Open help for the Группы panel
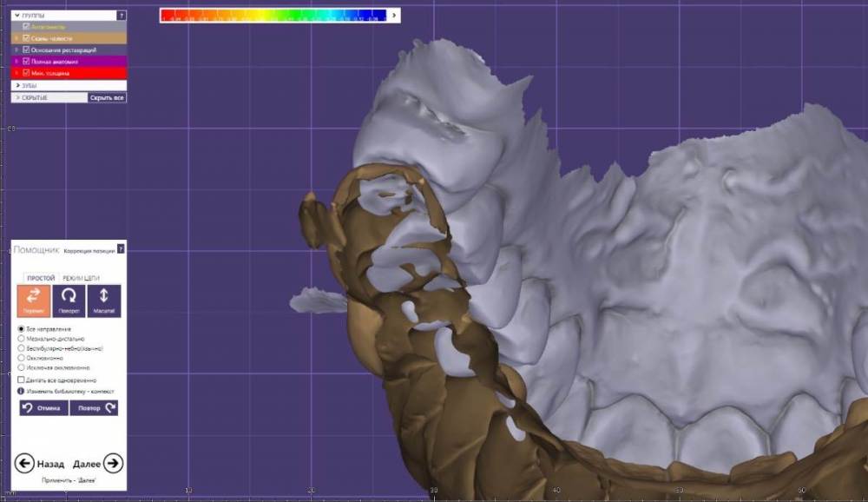The width and height of the screenshot is (868, 502). click(x=122, y=16)
